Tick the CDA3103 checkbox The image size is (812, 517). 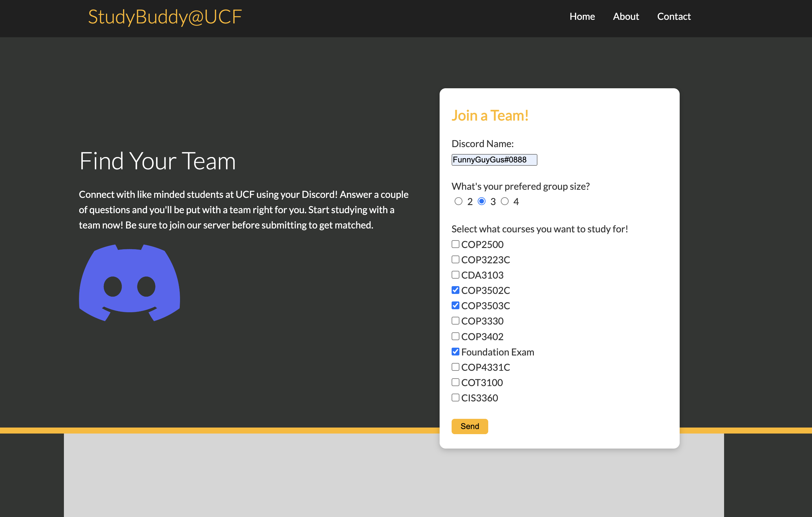(455, 275)
